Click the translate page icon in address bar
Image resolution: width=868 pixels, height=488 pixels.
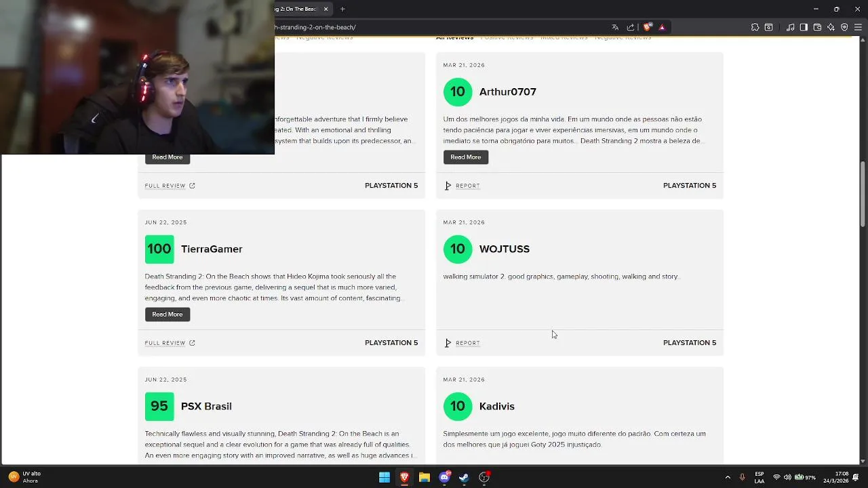coord(615,27)
